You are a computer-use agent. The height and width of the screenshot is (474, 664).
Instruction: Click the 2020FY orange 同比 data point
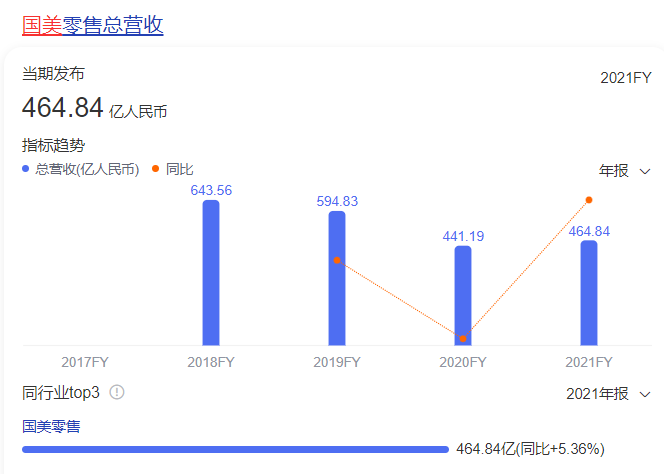[463, 338]
